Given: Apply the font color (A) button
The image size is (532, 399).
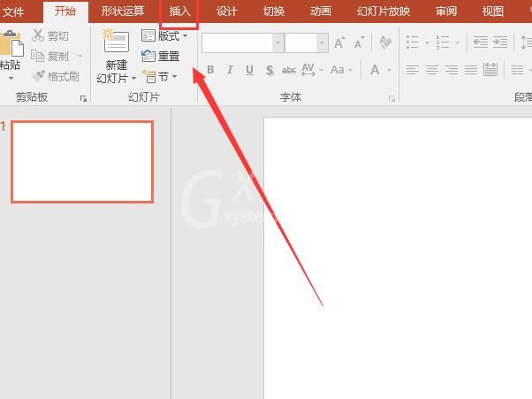Looking at the screenshot, I should [x=375, y=70].
